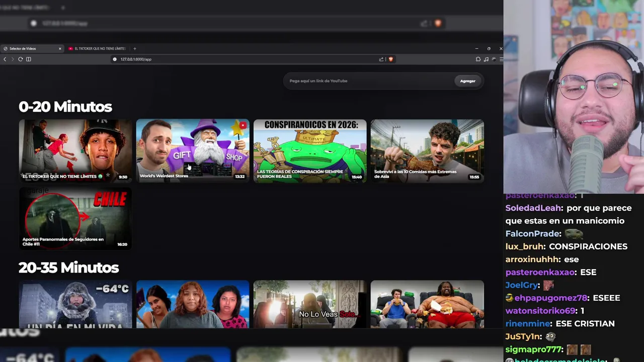The image size is (644, 362).
Task: Click chat username SoledadLeah
Action: pyautogui.click(x=533, y=208)
